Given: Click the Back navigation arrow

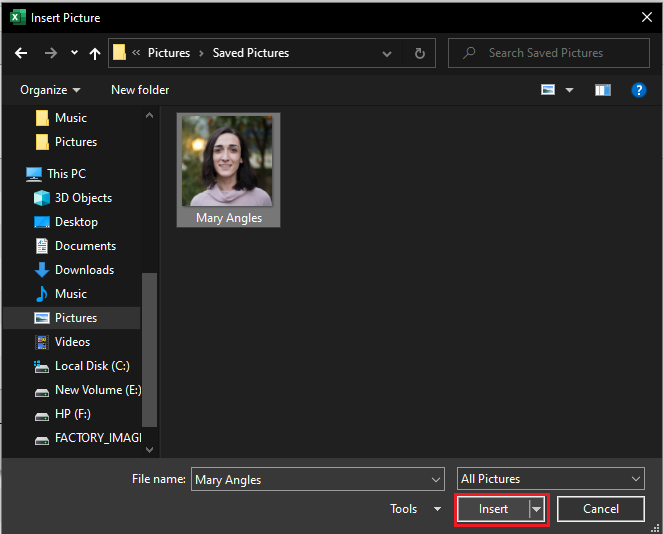Looking at the screenshot, I should [21, 53].
